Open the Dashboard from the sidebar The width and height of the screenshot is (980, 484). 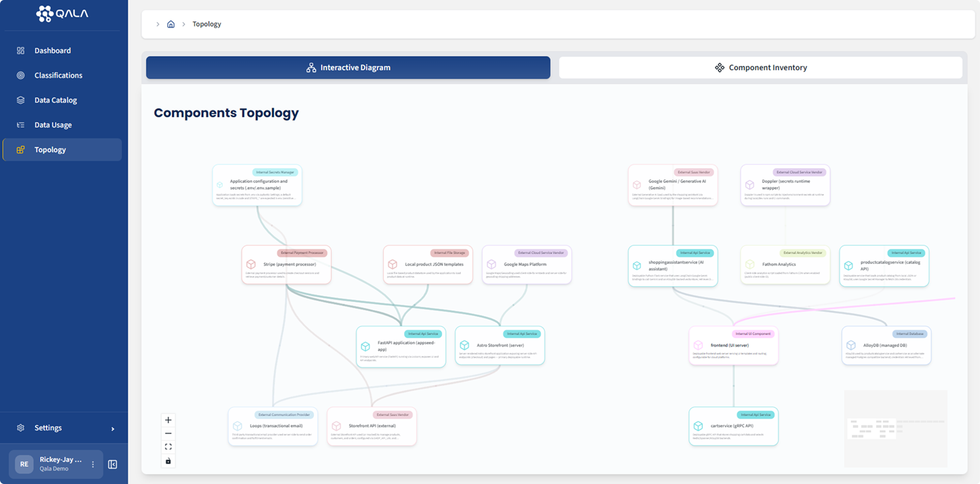52,50
